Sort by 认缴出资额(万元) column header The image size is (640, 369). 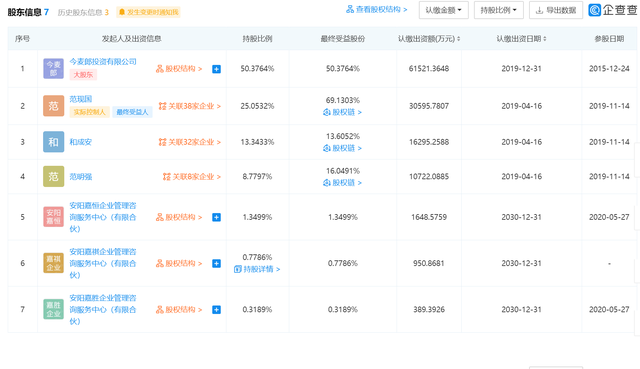pos(429,39)
